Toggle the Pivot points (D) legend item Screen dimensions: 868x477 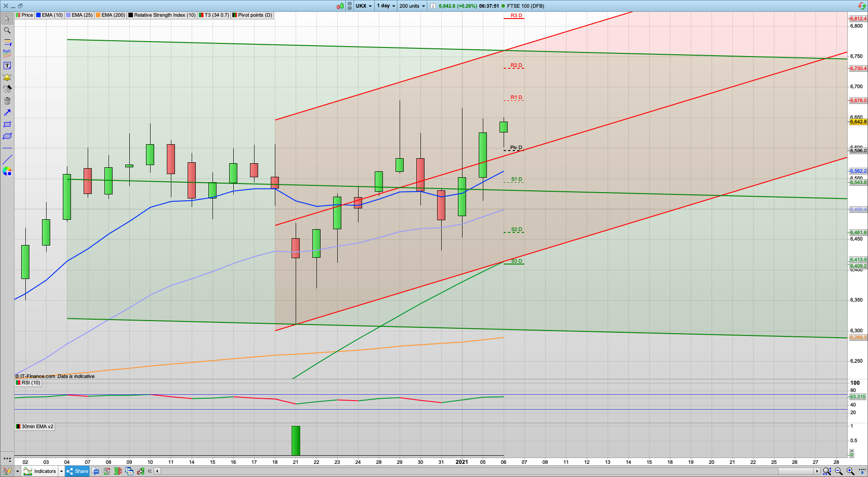[x=252, y=15]
